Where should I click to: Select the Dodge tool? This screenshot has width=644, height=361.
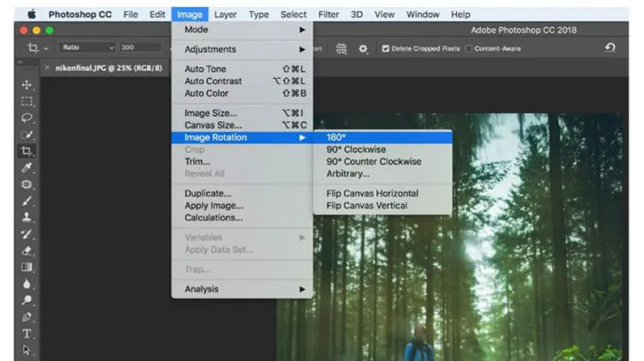(x=27, y=300)
